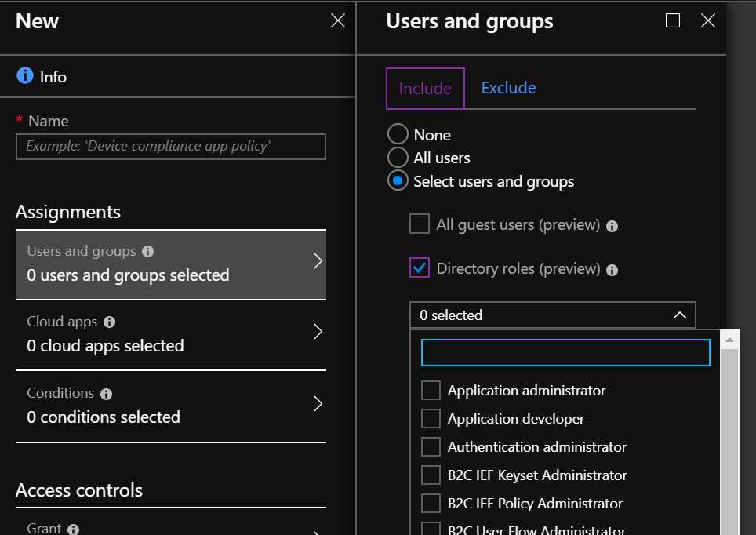Maximize the Users and groups blade
756x535 pixels.
pyautogui.click(x=672, y=21)
